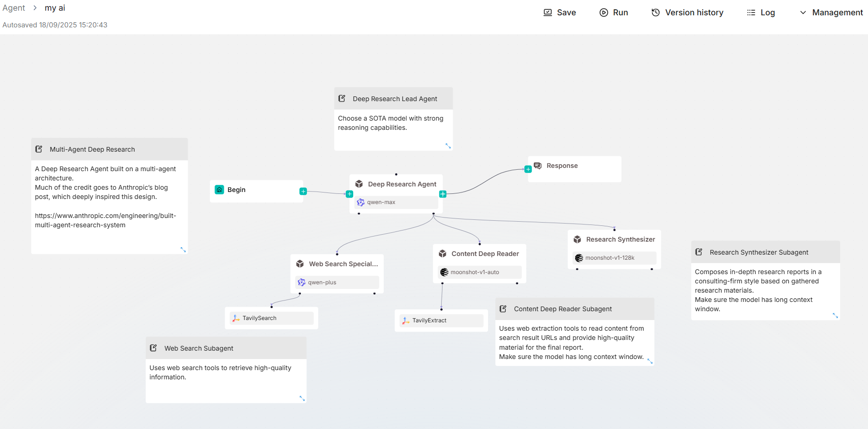The height and width of the screenshot is (429, 868).
Task: Select the Begin node
Action: pyautogui.click(x=256, y=191)
